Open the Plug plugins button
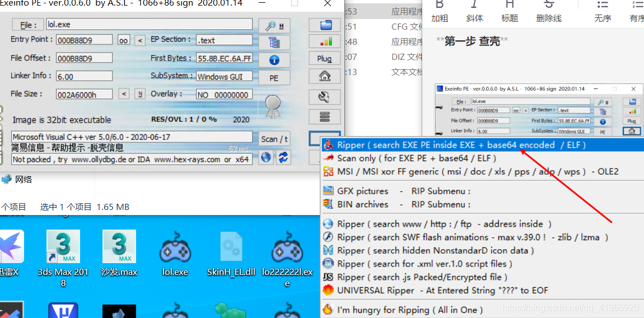 325,59
